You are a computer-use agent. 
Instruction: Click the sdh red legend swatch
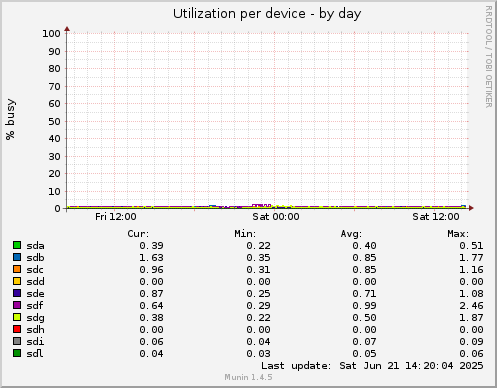coord(17,329)
